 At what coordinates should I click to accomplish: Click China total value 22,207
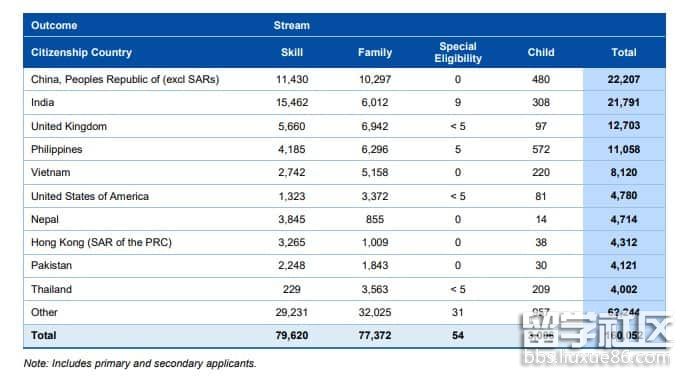(624, 79)
